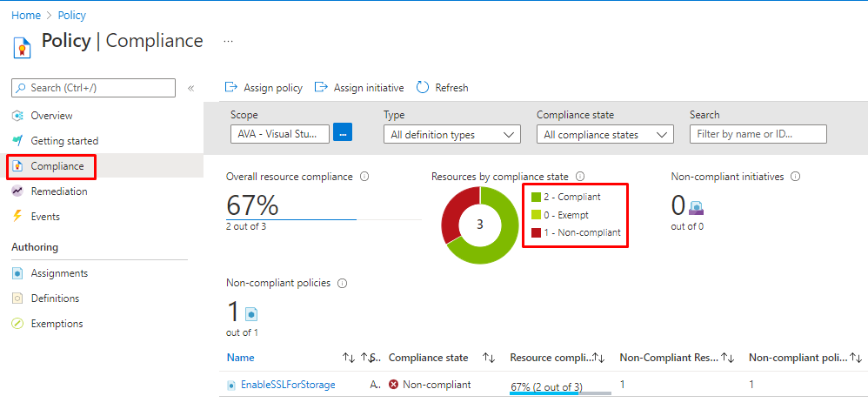Collapse the sidebar with double chevron
Viewport: 868px width, 416px height.
coord(190,88)
